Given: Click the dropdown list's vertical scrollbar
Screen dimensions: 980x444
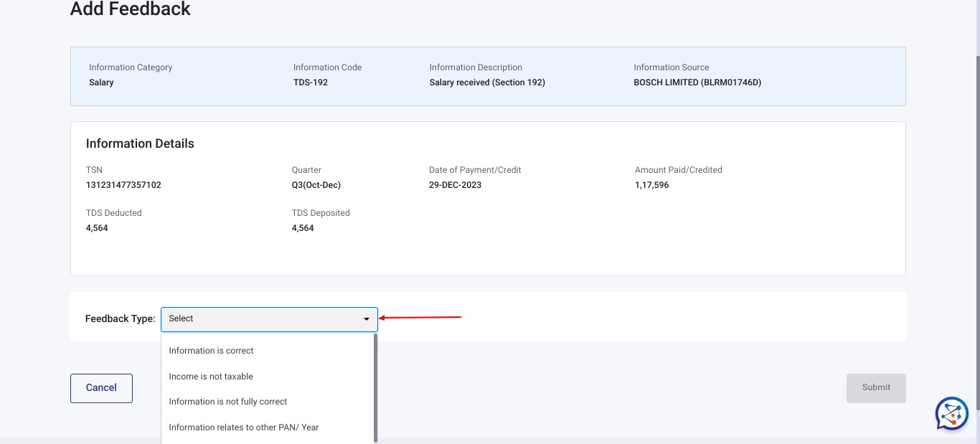Looking at the screenshot, I should click(x=375, y=387).
